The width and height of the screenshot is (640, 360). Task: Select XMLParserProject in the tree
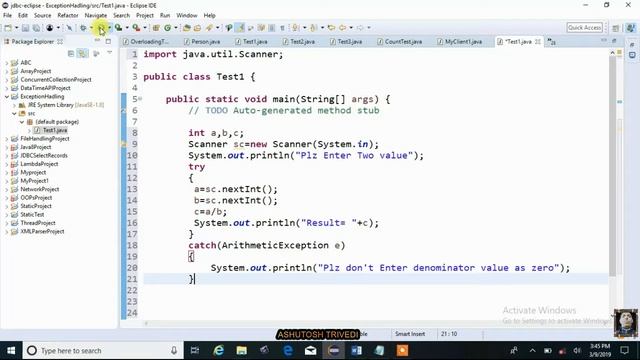[42, 231]
